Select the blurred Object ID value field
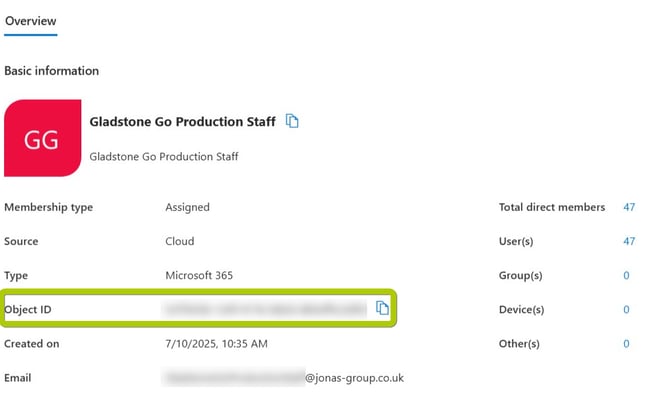 (264, 309)
